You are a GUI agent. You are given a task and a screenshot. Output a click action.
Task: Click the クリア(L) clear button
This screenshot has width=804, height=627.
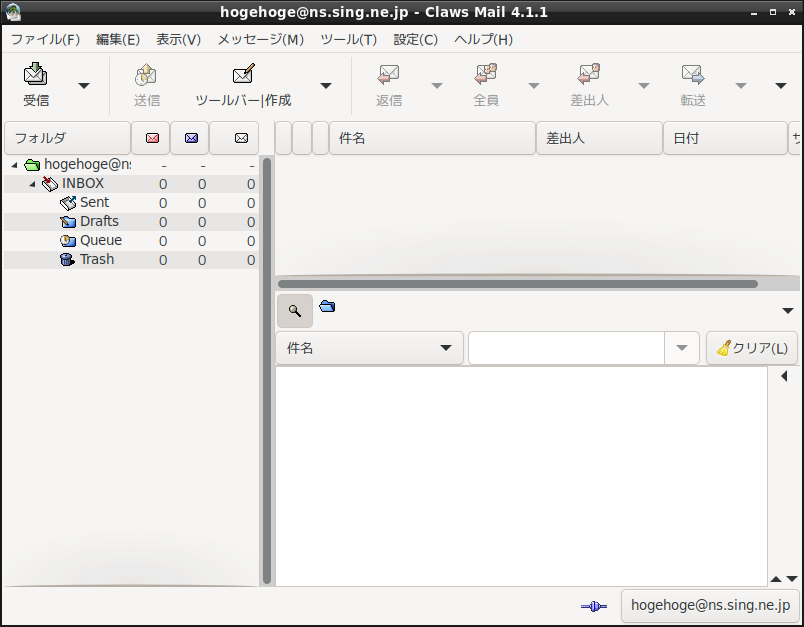pos(752,348)
